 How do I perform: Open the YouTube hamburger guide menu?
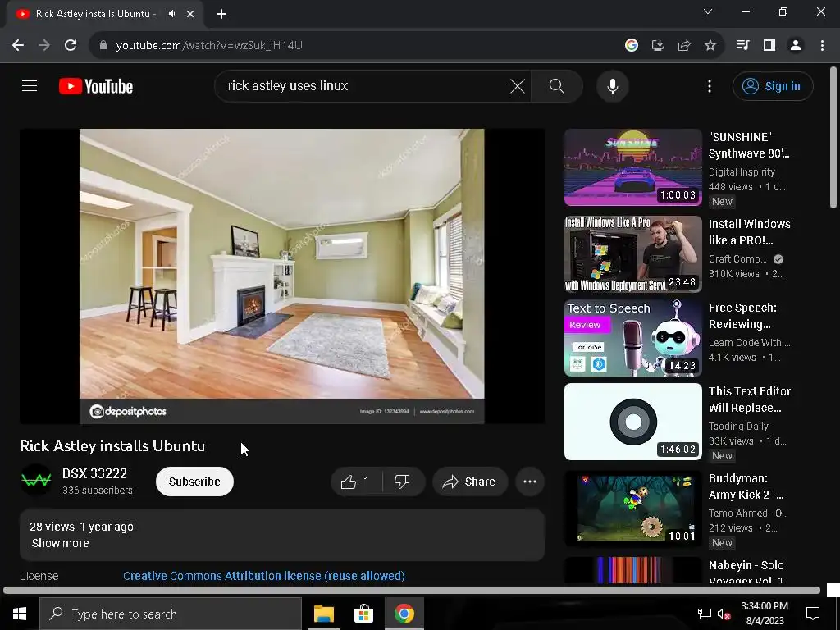click(x=30, y=85)
